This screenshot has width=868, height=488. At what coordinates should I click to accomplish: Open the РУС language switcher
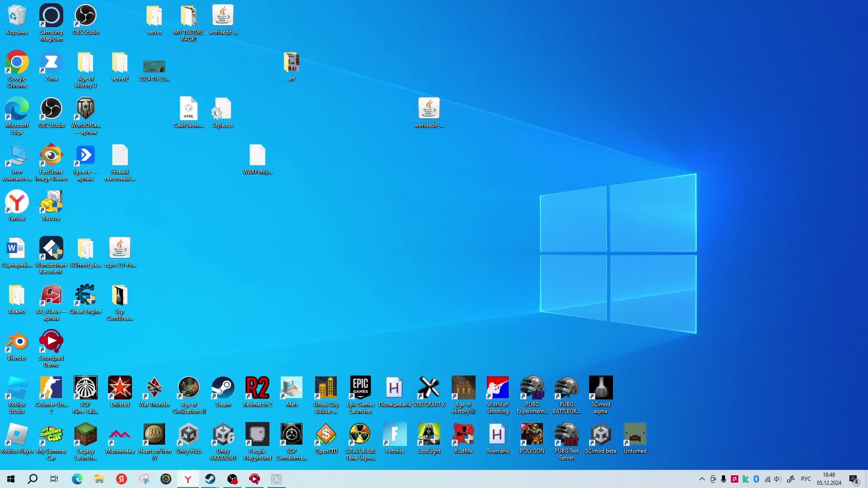coord(806,479)
